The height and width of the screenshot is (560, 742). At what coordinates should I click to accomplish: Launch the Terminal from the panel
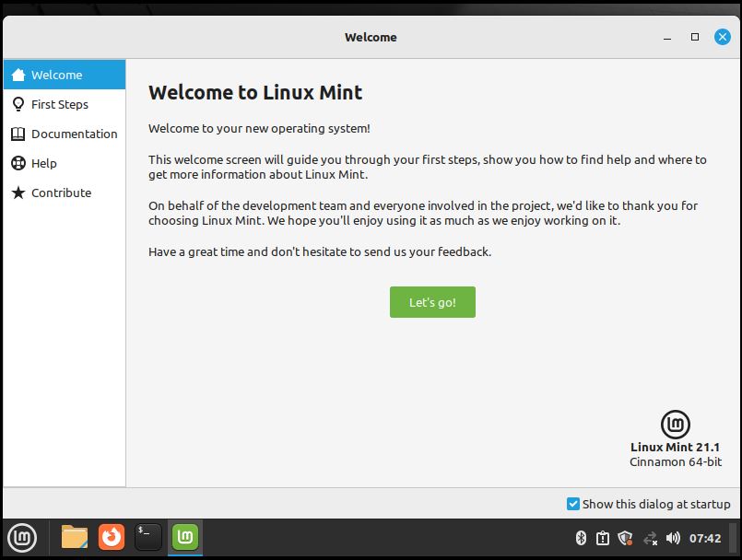(x=147, y=537)
